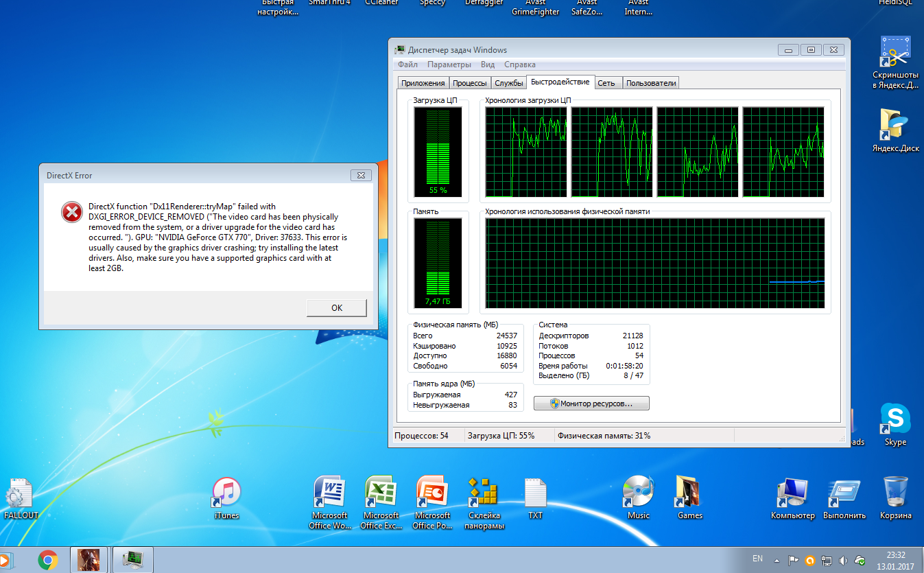
Task: Click the volume speaker tray icon
Action: [x=843, y=560]
